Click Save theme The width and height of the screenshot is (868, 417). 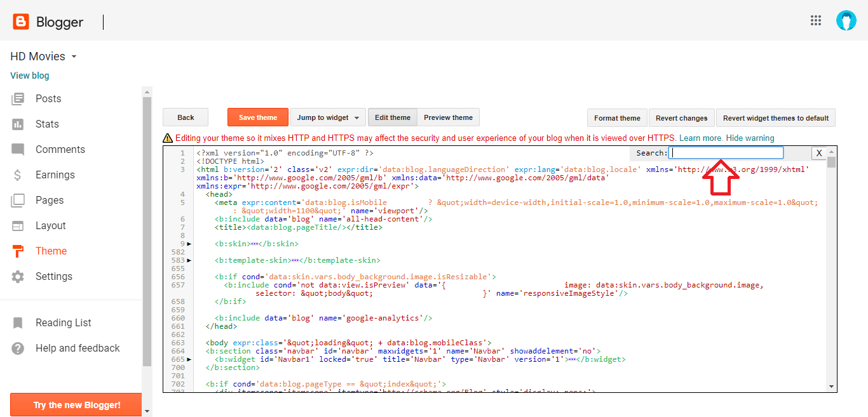click(258, 117)
